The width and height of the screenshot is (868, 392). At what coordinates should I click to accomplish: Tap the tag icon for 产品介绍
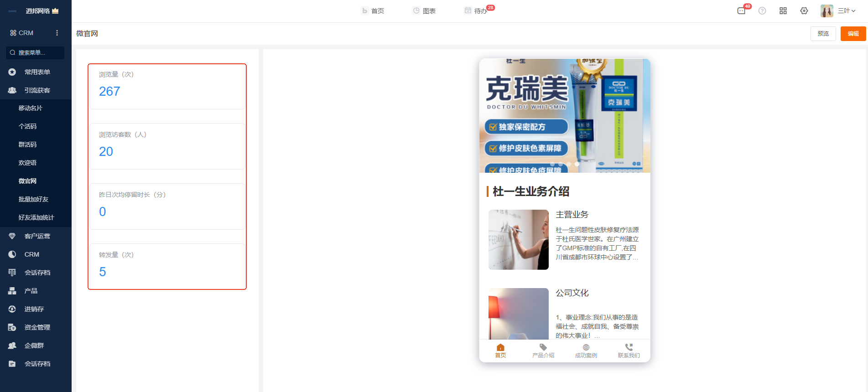tap(543, 347)
